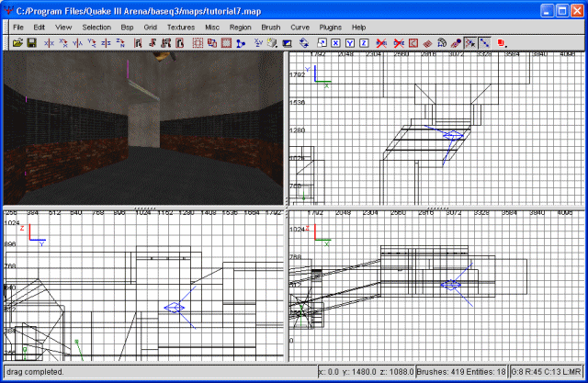Open the Brush menu

point(271,28)
